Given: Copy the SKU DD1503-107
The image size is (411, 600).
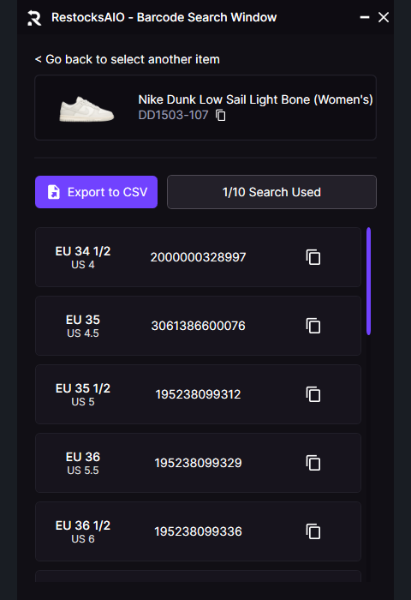Looking at the screenshot, I should click(x=221, y=115).
